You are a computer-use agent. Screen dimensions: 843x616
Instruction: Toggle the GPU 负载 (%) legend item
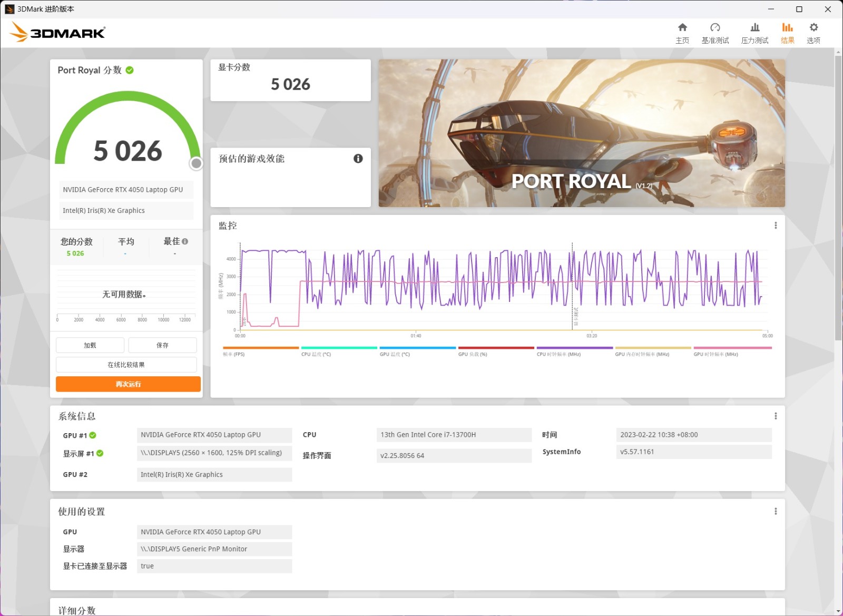[x=496, y=351]
